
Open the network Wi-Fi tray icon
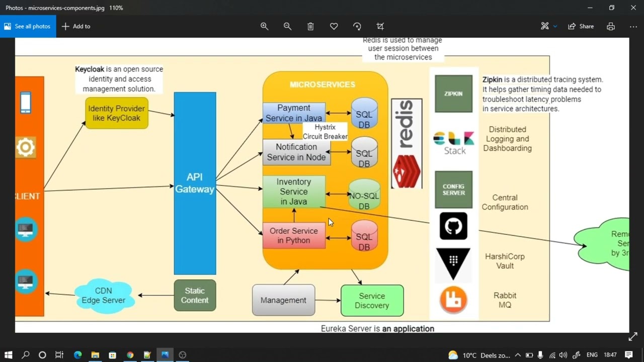[x=552, y=355]
